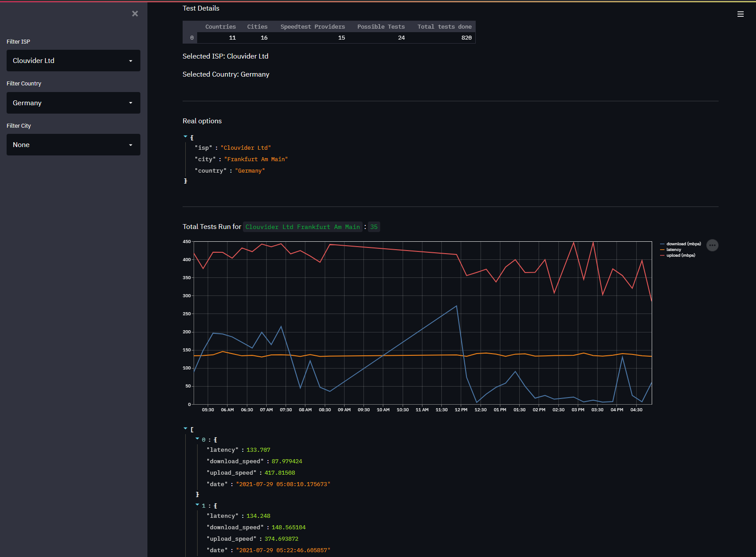Viewport: 756px width, 557px height.
Task: Open the hamburger main menu
Action: pyautogui.click(x=741, y=14)
